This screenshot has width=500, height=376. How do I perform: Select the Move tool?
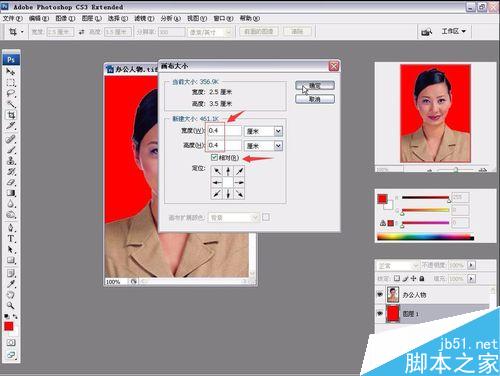[11, 72]
